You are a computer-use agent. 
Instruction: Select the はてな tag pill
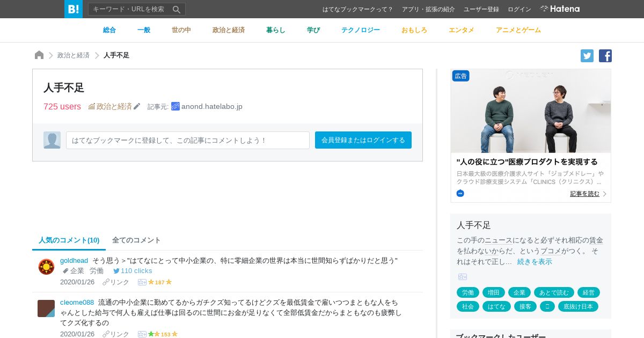tap(496, 306)
